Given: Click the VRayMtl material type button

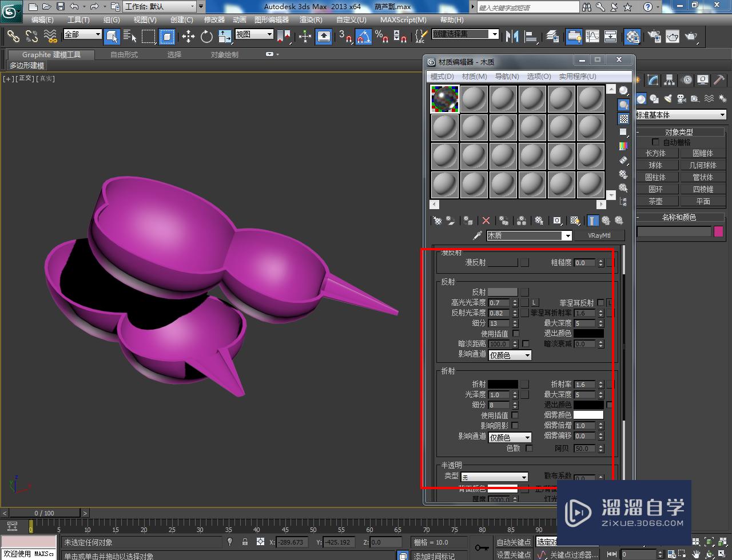Looking at the screenshot, I should tap(599, 235).
